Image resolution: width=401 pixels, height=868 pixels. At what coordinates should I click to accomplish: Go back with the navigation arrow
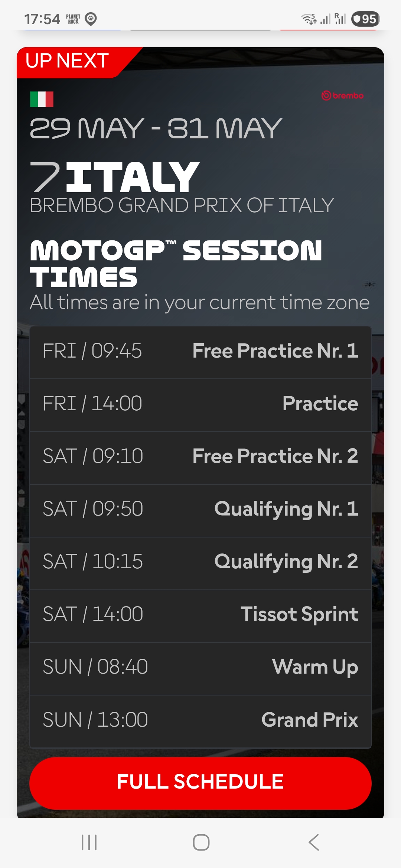pyautogui.click(x=314, y=842)
